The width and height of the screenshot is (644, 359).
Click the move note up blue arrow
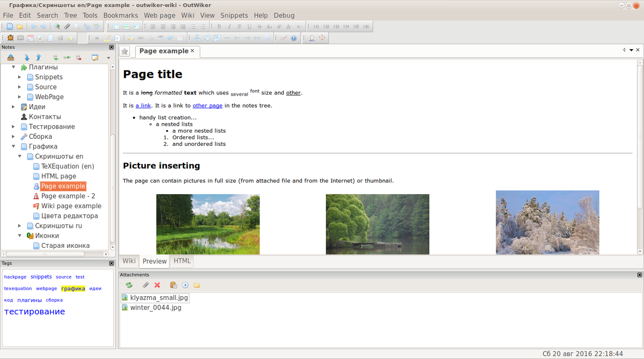(x=38, y=58)
